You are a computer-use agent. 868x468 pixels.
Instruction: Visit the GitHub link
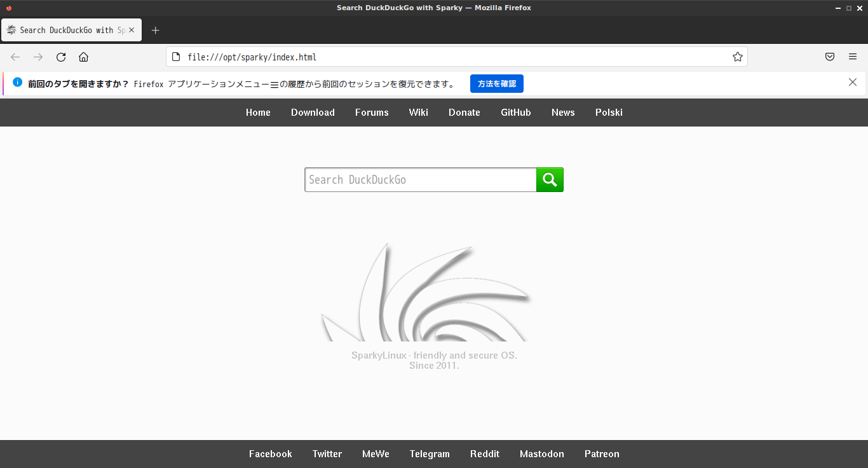pos(516,113)
